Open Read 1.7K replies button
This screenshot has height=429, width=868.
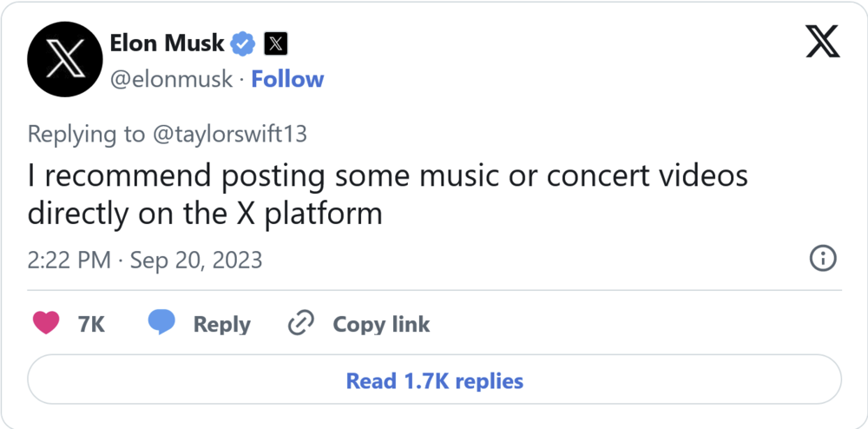click(434, 380)
